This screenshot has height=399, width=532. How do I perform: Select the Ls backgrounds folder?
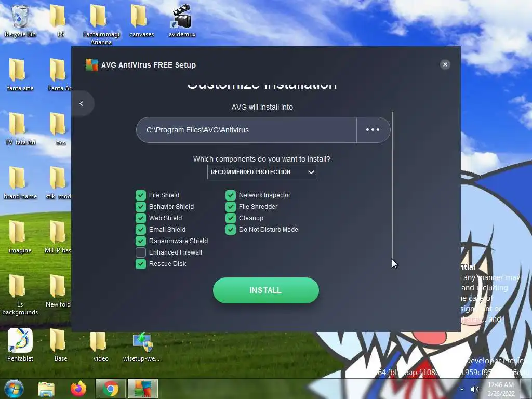click(20, 295)
